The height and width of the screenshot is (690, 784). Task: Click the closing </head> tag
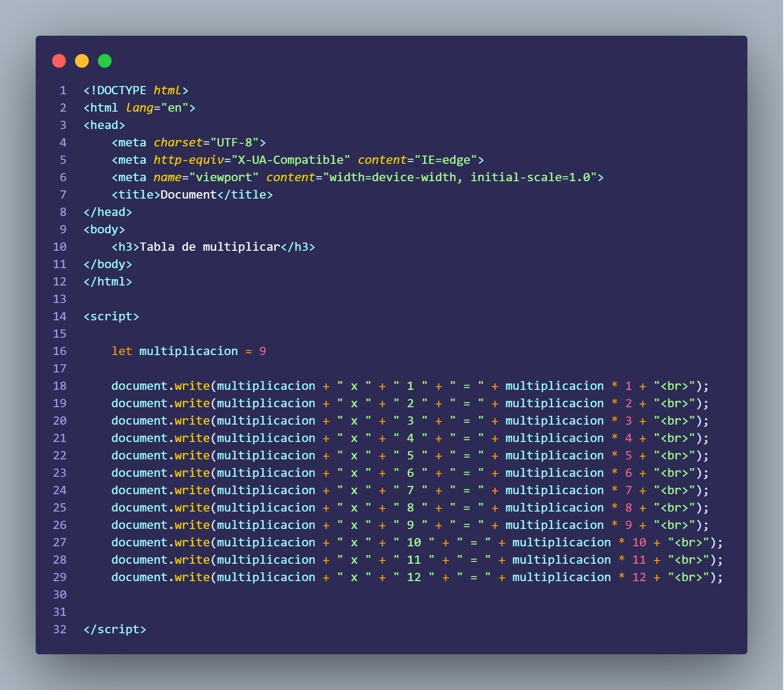(x=108, y=212)
